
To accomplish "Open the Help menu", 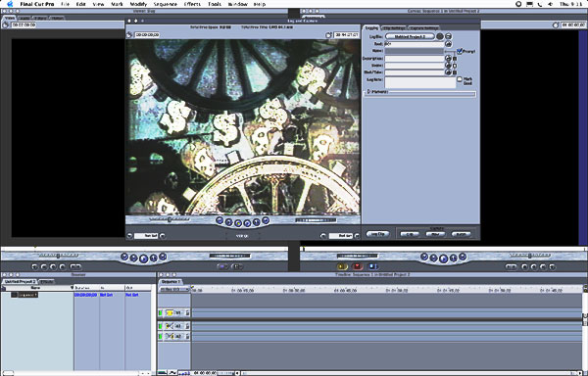I will click(x=260, y=4).
